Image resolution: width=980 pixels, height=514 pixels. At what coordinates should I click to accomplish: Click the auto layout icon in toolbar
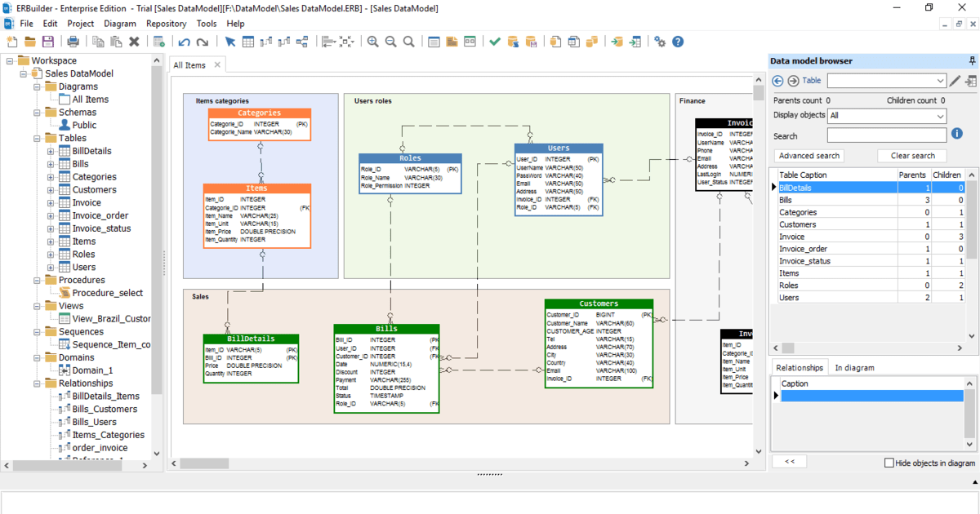point(346,42)
